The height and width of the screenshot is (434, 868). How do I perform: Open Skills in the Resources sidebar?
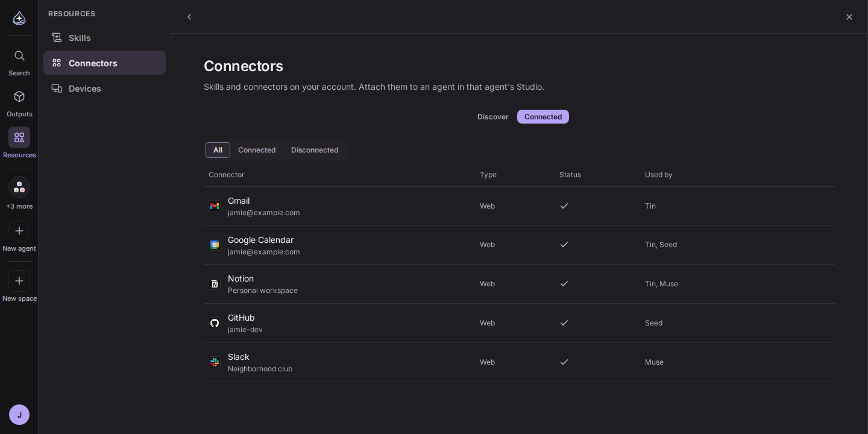(x=104, y=38)
